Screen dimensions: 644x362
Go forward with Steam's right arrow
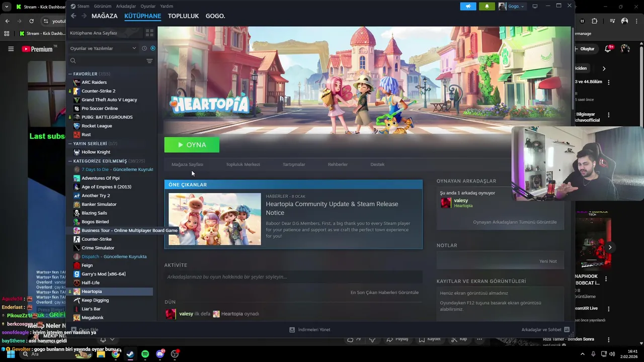point(84,16)
